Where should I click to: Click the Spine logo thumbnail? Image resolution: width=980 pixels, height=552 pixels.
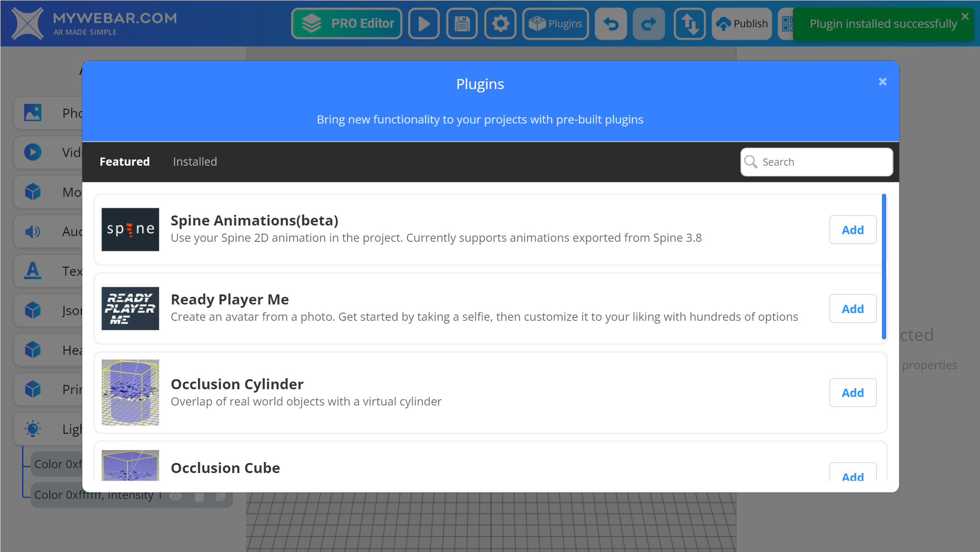pyautogui.click(x=130, y=229)
